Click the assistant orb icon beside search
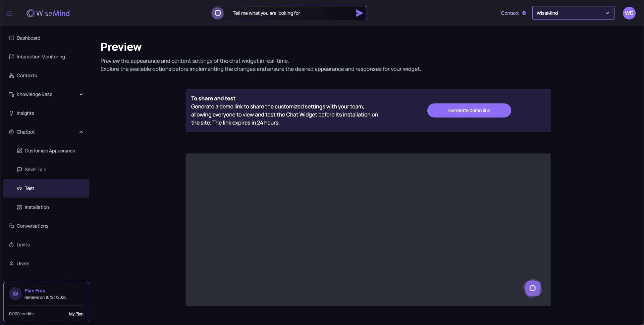The image size is (644, 325). coord(218,13)
